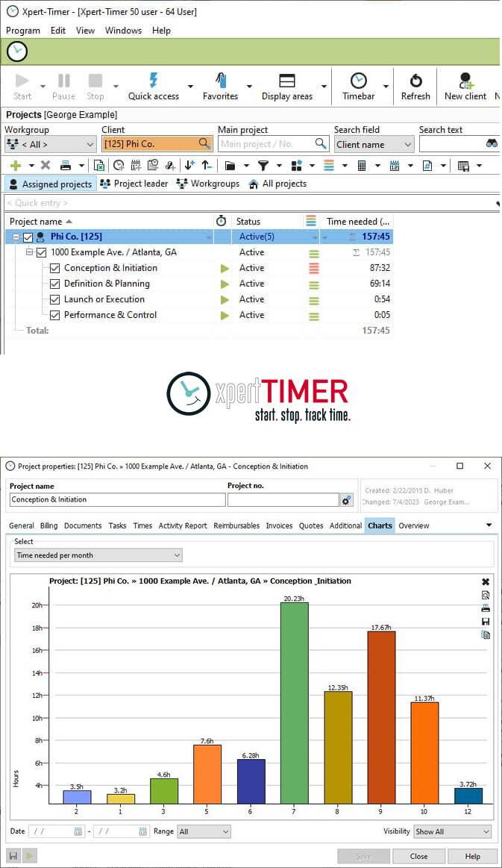
Task: Open Quick access lightning icon
Action: click(x=154, y=81)
